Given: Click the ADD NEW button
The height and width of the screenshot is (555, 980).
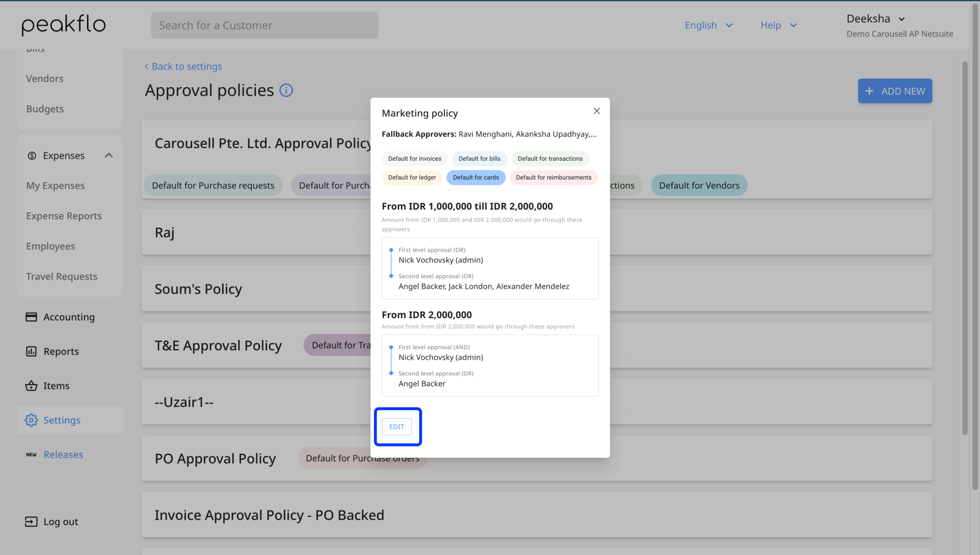Looking at the screenshot, I should [x=895, y=91].
